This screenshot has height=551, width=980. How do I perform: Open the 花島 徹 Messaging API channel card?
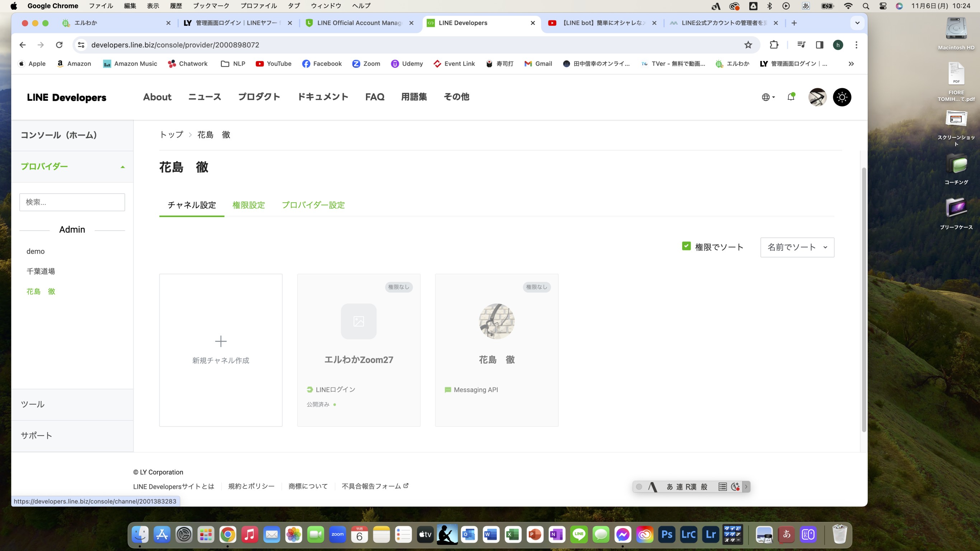pos(497,350)
